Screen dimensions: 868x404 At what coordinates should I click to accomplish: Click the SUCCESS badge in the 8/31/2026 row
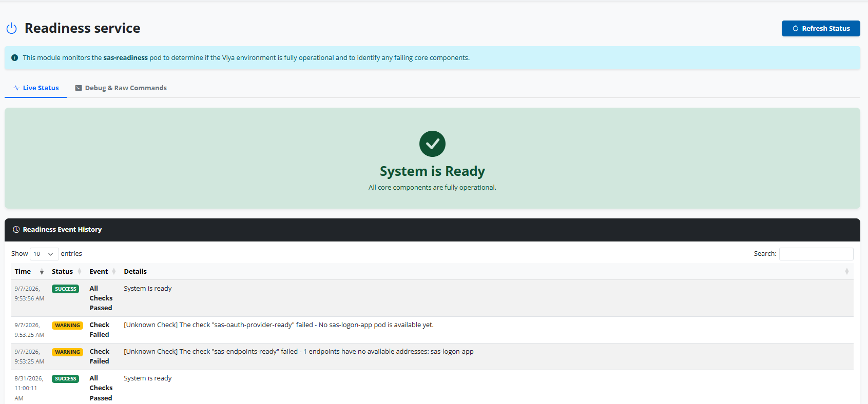(66, 379)
